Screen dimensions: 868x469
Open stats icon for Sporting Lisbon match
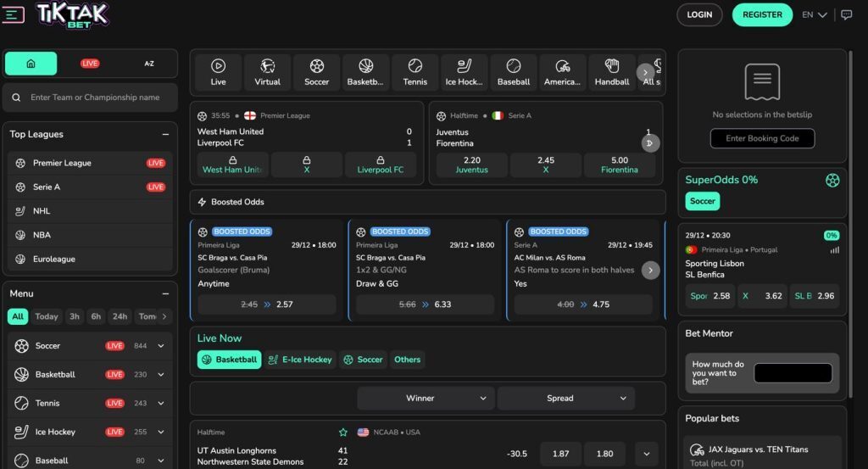pyautogui.click(x=834, y=250)
